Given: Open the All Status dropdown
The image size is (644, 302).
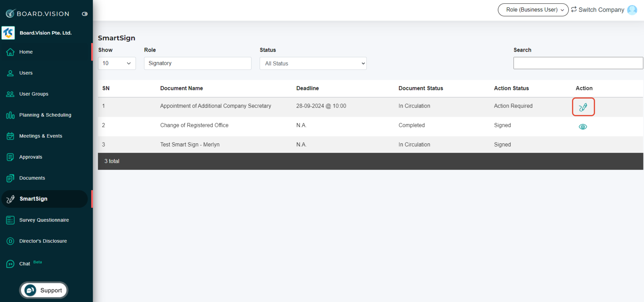Looking at the screenshot, I should point(313,63).
